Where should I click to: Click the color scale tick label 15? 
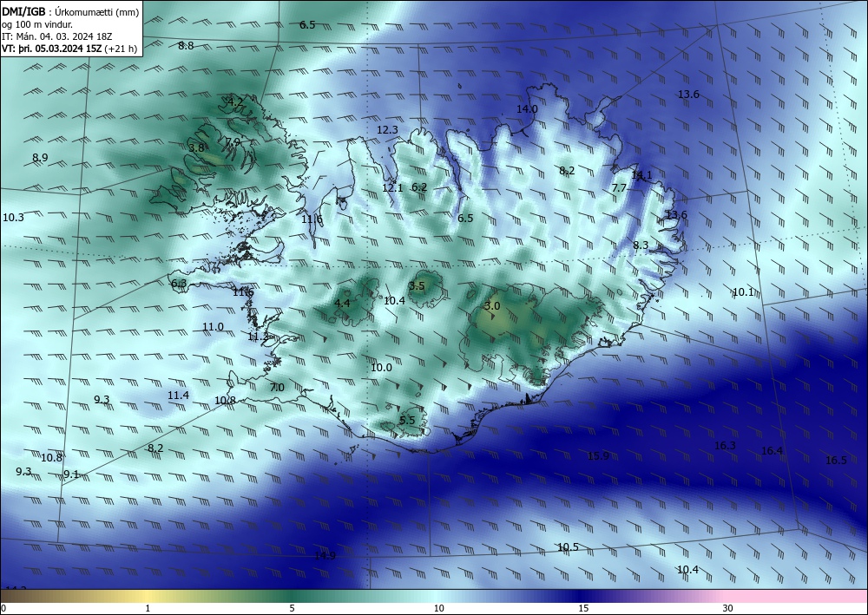pyautogui.click(x=583, y=608)
